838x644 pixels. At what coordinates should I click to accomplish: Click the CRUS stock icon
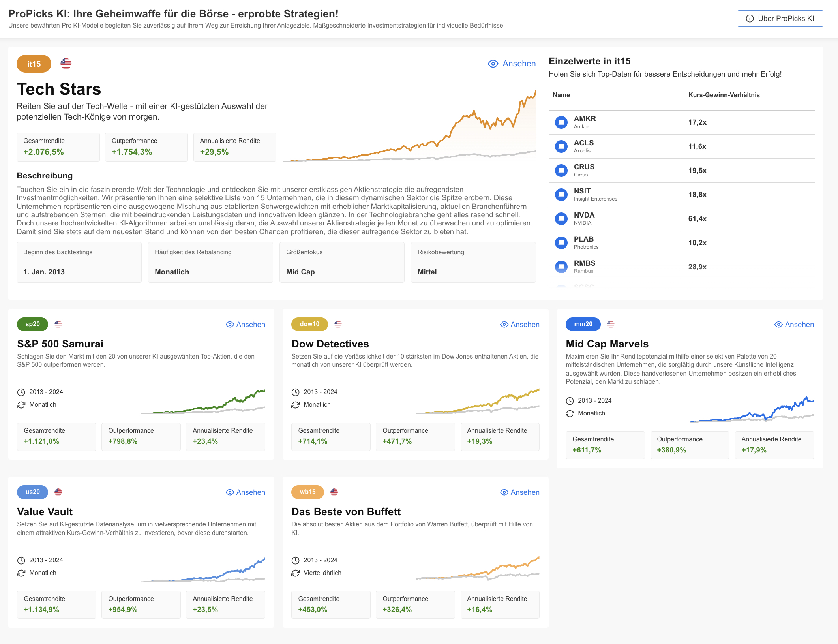click(561, 171)
